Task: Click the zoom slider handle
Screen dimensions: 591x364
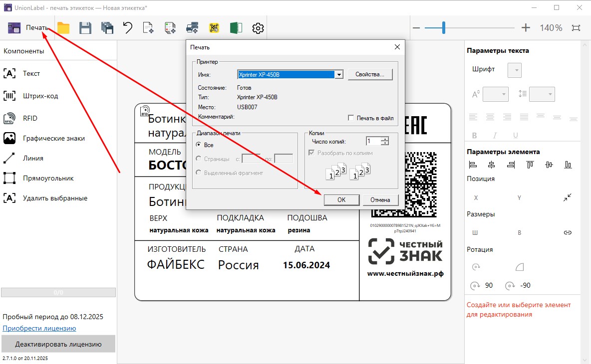Action: point(443,28)
